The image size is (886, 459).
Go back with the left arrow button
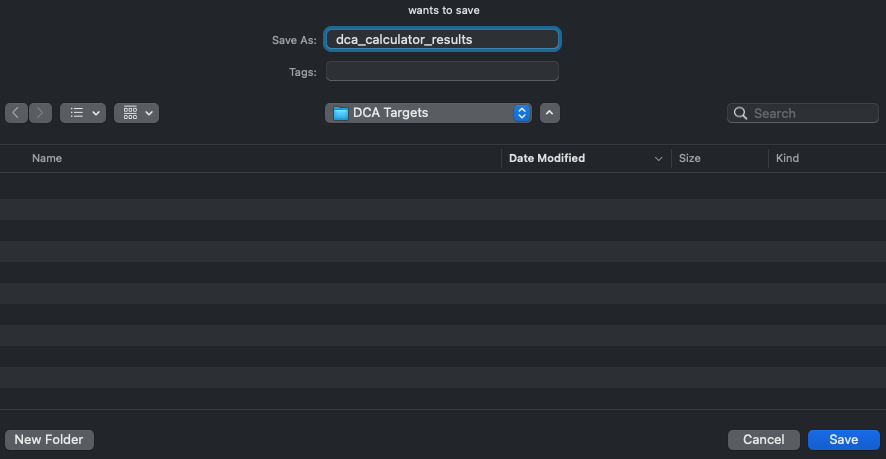(x=17, y=113)
